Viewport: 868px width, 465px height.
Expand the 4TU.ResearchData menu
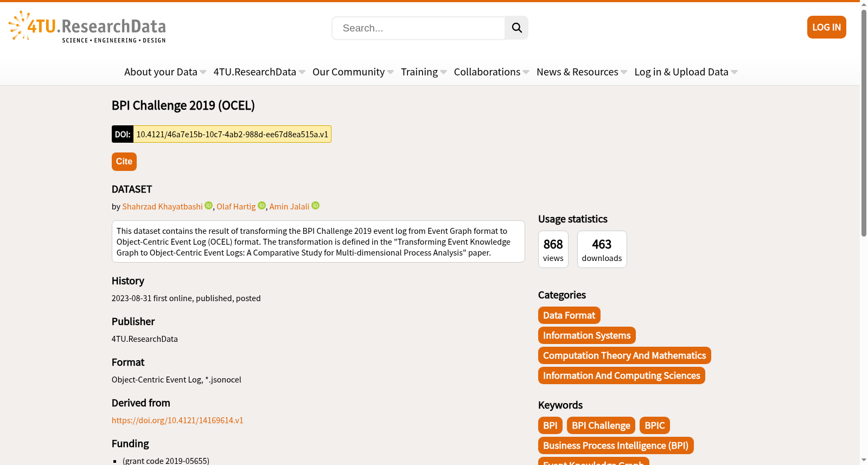click(259, 72)
